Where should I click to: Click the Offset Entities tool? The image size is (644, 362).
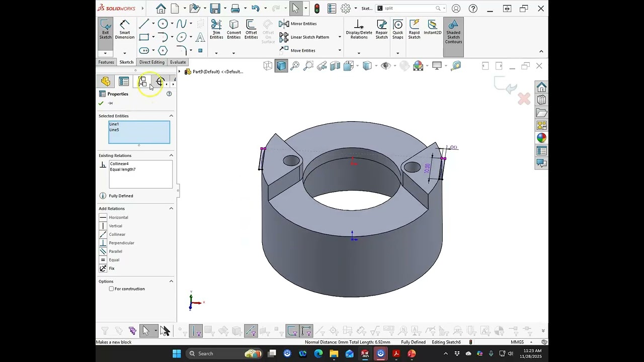click(251, 30)
